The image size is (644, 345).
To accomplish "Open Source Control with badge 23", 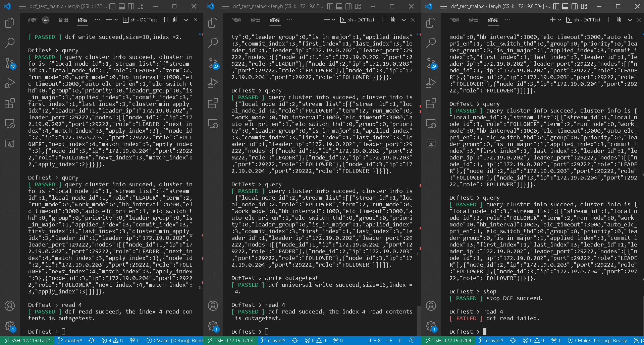I will [x=213, y=63].
